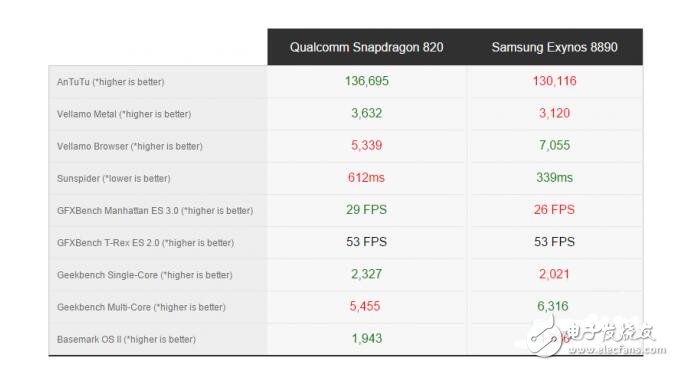Select the 612ms Sunspider result
Image resolution: width=674 pixels, height=366 pixels.
366,178
